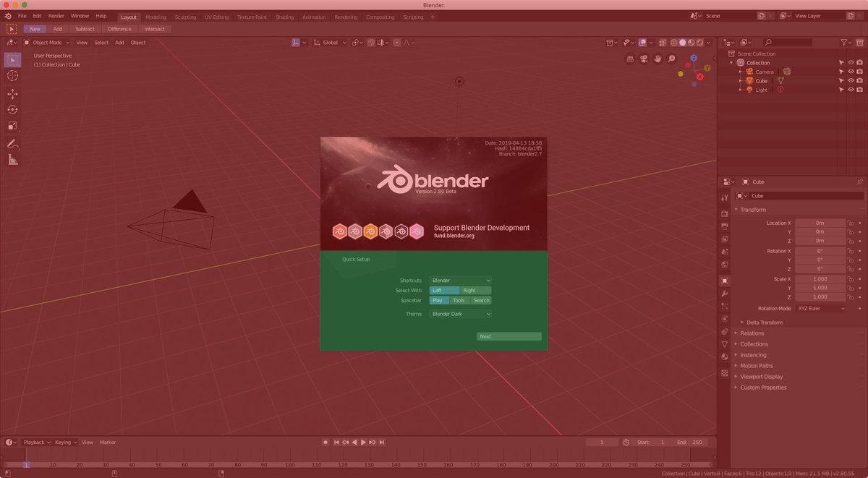Viewport: 868px width, 478px height.
Task: Set Spacebar action to Tools
Action: 459,300
